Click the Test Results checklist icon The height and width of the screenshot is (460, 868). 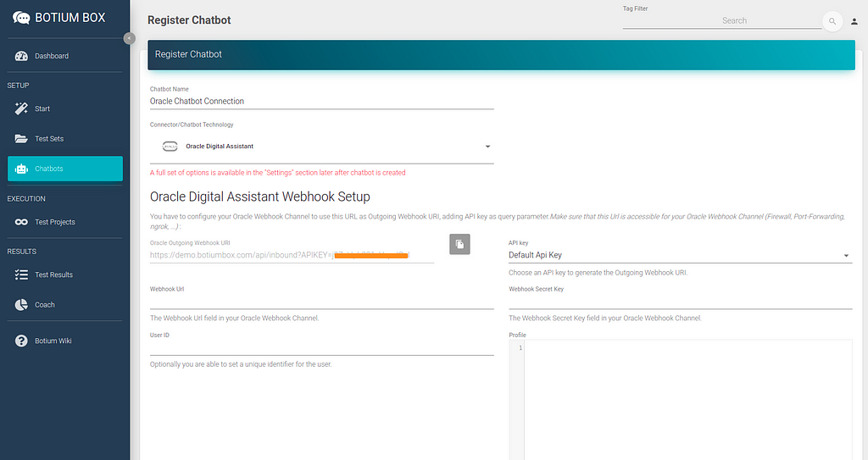click(21, 274)
